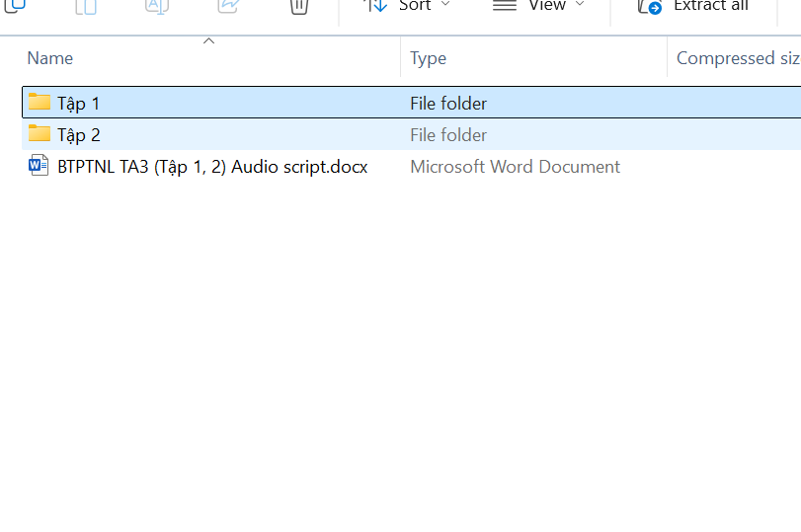The height and width of the screenshot is (532, 801).
Task: Click the Compressed size column header
Action: [737, 58]
